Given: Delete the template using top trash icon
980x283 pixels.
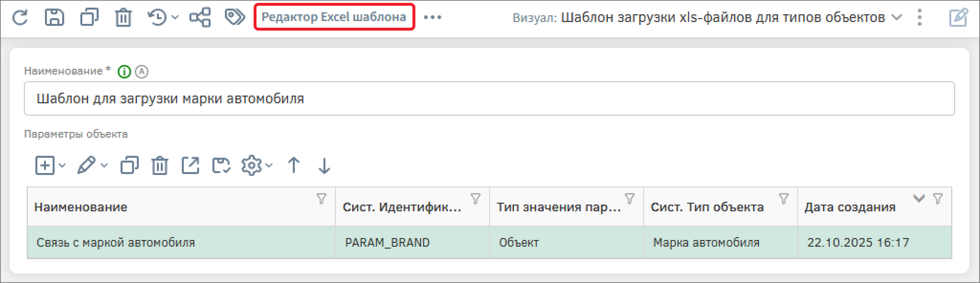Looking at the screenshot, I should click(x=123, y=18).
